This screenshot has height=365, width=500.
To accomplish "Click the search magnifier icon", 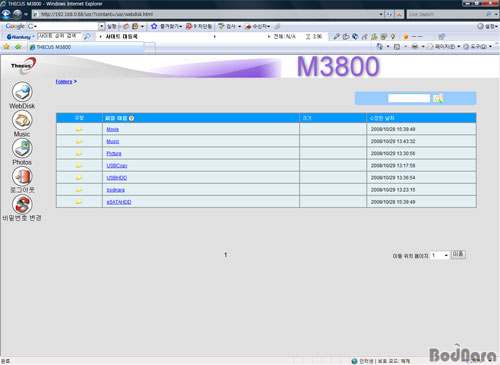I will [438, 98].
